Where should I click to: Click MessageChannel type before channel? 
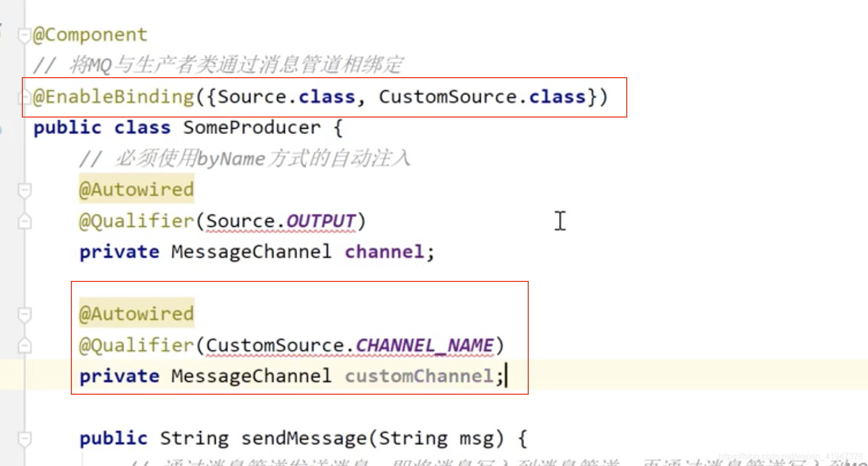[251, 252]
